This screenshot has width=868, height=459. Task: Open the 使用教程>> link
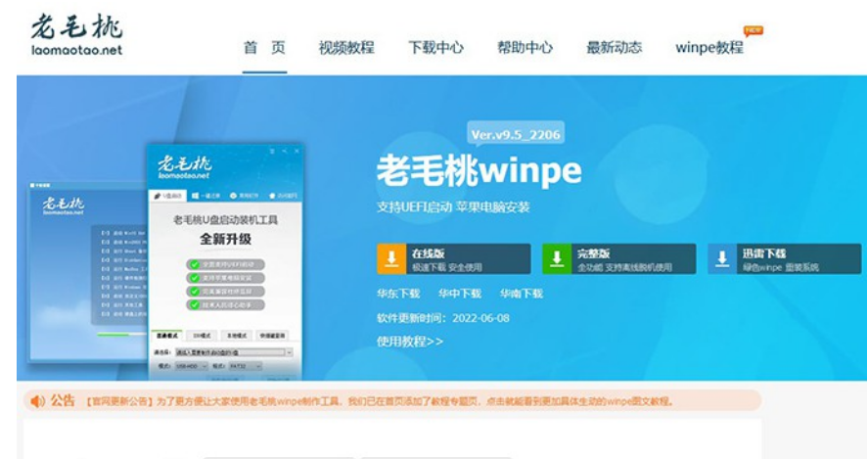point(410,342)
